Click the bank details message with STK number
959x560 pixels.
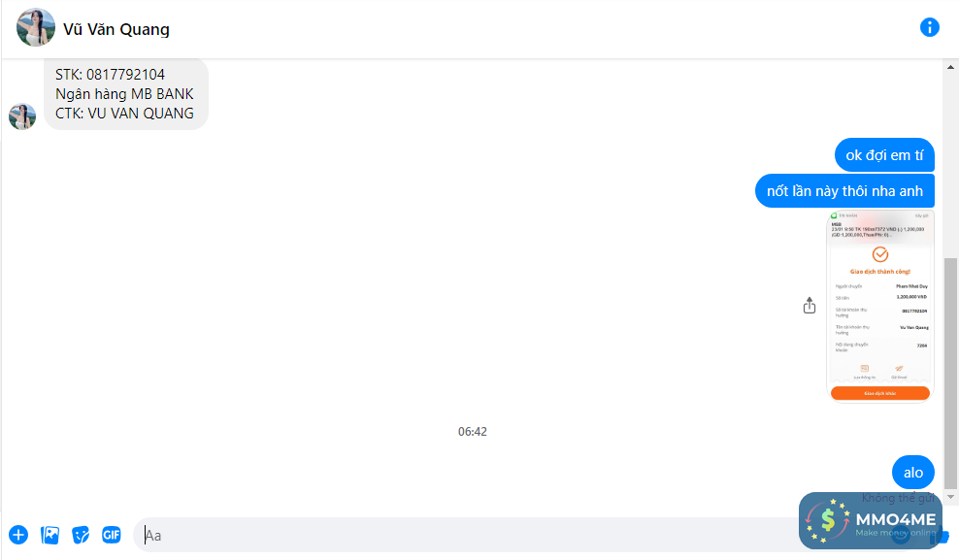[x=125, y=94]
